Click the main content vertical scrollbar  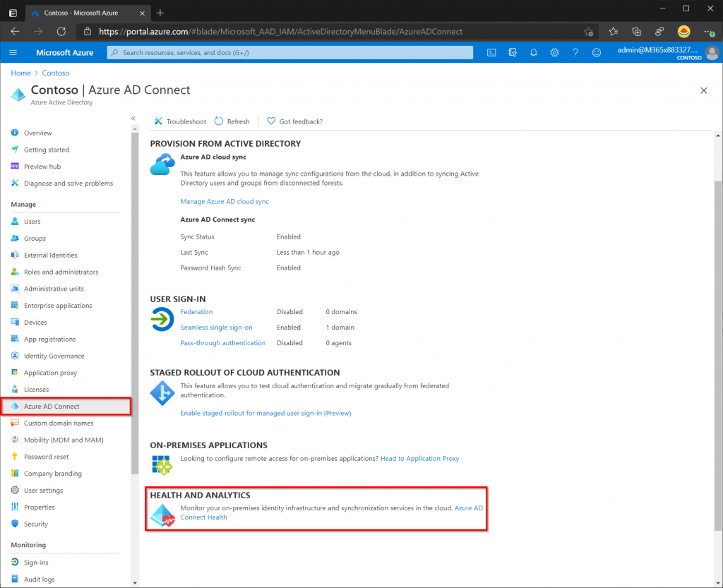pos(718,355)
